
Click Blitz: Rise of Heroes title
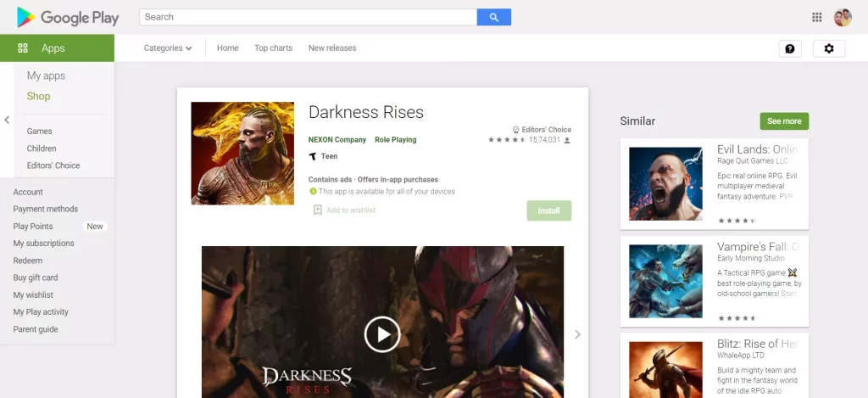(x=758, y=345)
